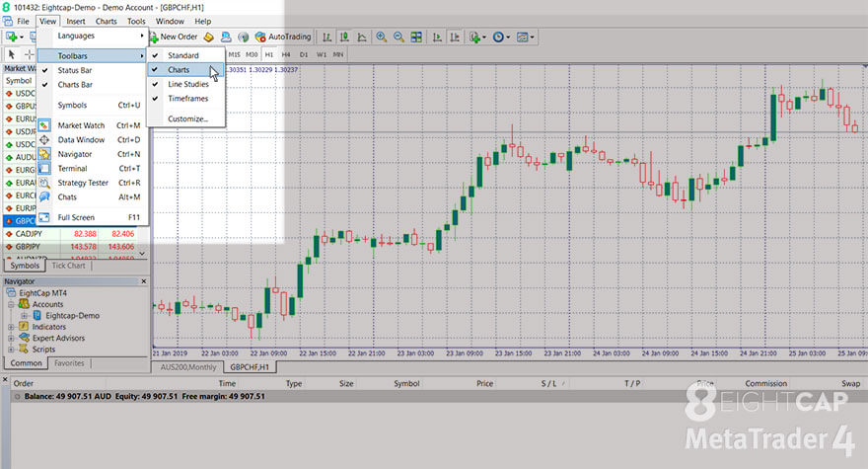The image size is (868, 469).
Task: Switch chart to candlesticks mode
Action: coord(344,37)
